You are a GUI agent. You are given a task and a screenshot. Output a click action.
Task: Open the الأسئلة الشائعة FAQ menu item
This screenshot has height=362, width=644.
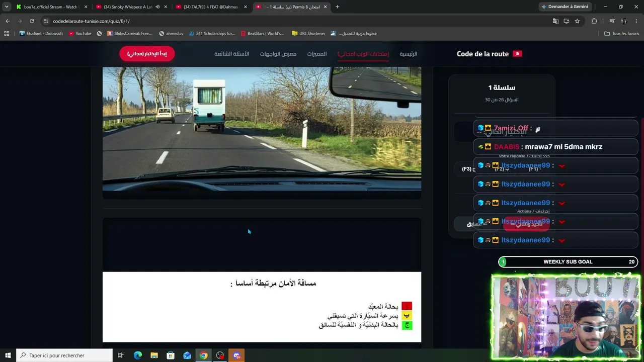coord(232,54)
